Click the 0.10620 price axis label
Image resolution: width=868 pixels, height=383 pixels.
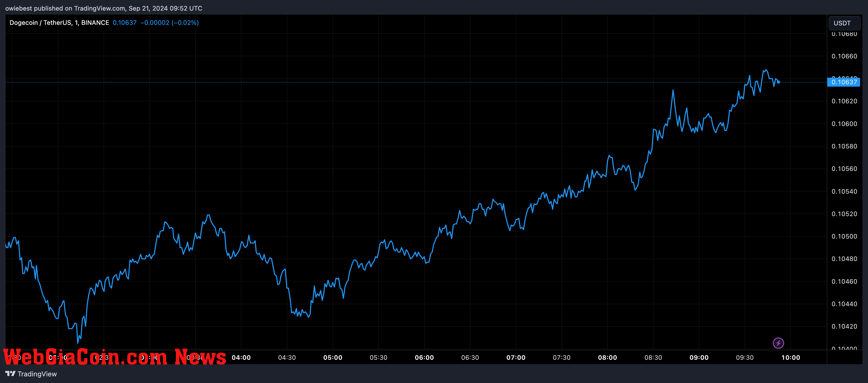coord(844,101)
